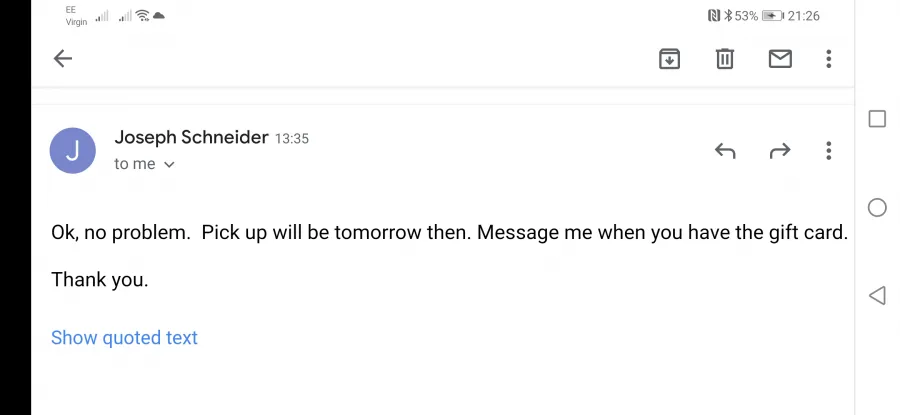
Task: Tap the Wi-Fi status icon
Action: [143, 15]
